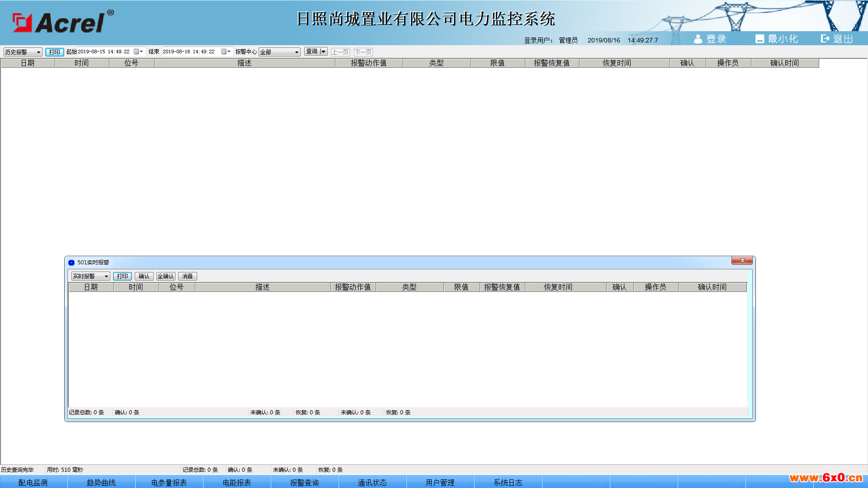Open the 通讯状态 tab

pos(372,482)
